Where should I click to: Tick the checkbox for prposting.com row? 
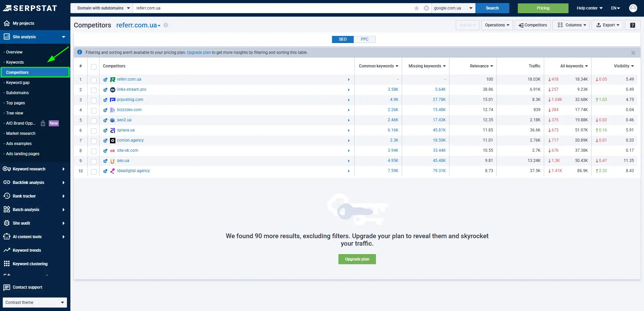click(x=94, y=100)
